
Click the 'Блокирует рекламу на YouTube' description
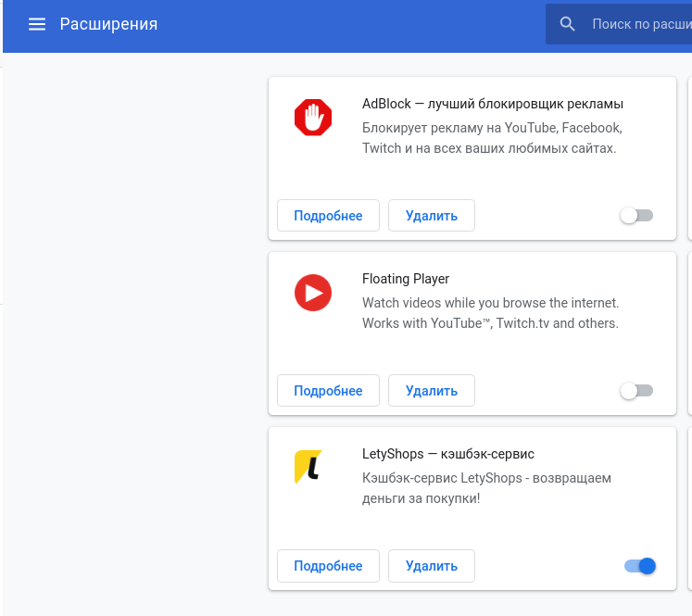pos(492,138)
